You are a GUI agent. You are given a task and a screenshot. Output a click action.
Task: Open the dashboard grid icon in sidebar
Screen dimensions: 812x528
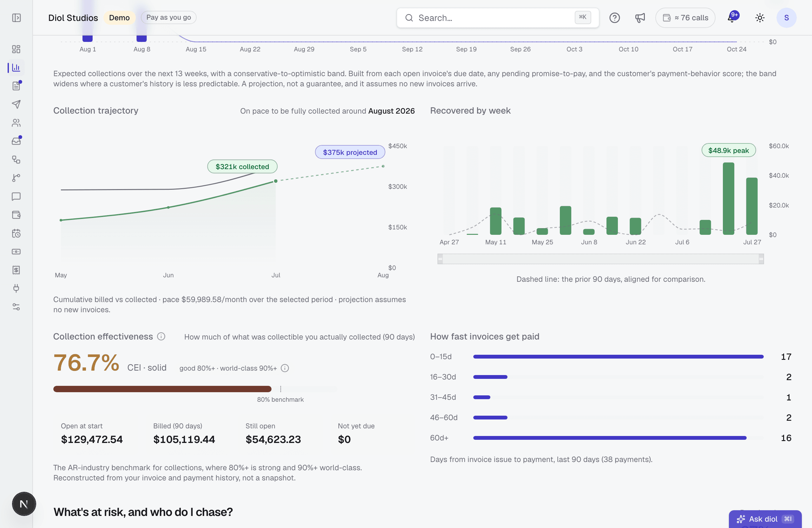(16, 49)
